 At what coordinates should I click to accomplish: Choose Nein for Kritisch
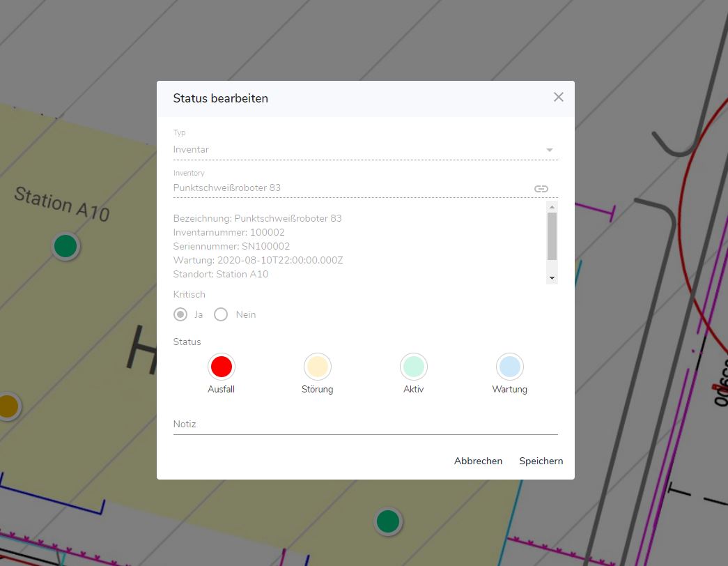coord(221,314)
